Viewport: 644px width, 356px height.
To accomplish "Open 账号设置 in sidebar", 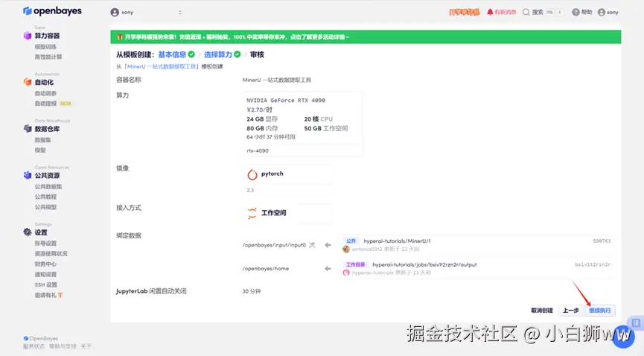I will coord(45,244).
